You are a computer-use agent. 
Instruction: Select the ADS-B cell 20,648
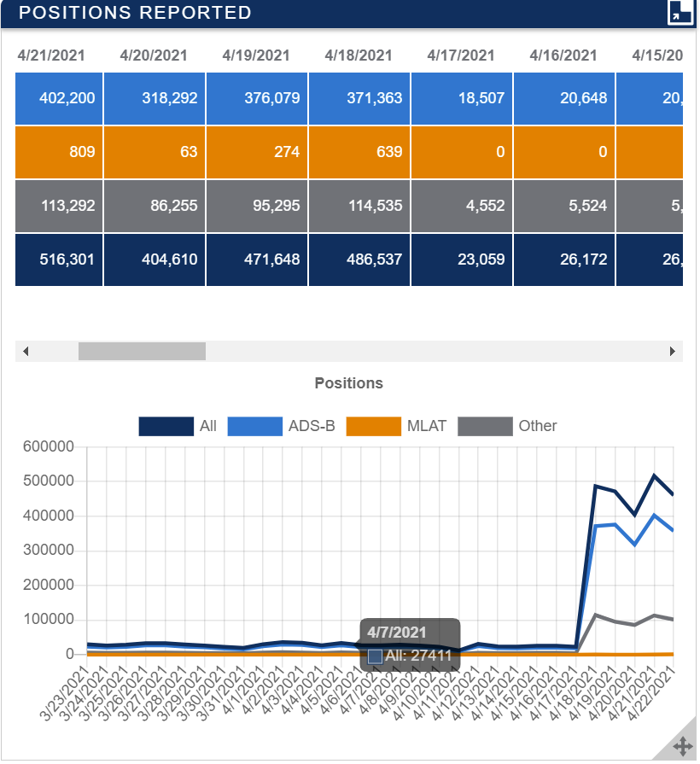click(x=564, y=98)
